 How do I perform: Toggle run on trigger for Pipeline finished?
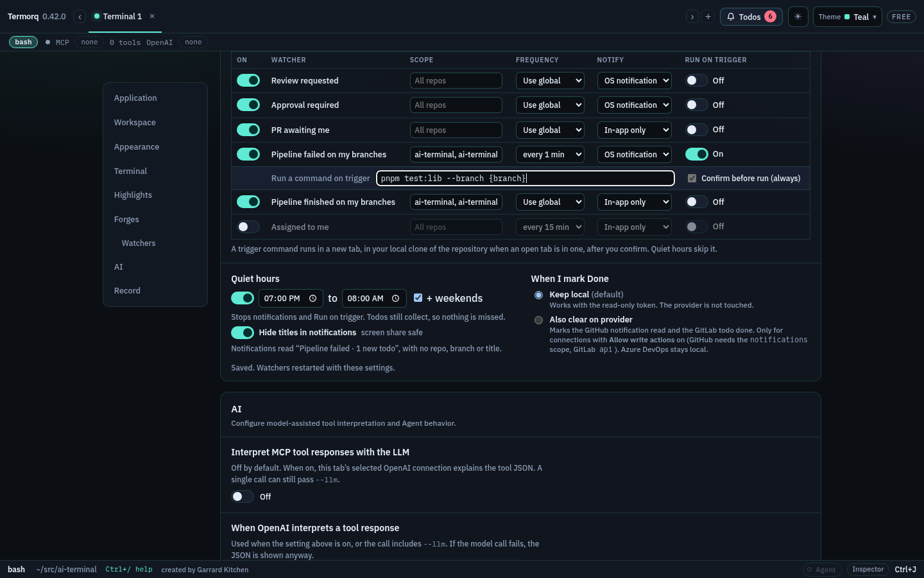[x=697, y=202]
